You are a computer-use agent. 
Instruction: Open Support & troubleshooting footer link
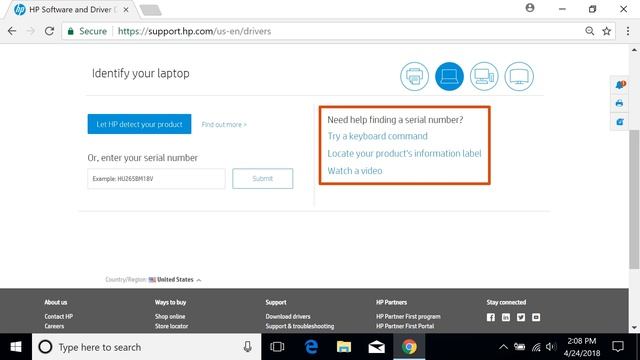click(300, 326)
